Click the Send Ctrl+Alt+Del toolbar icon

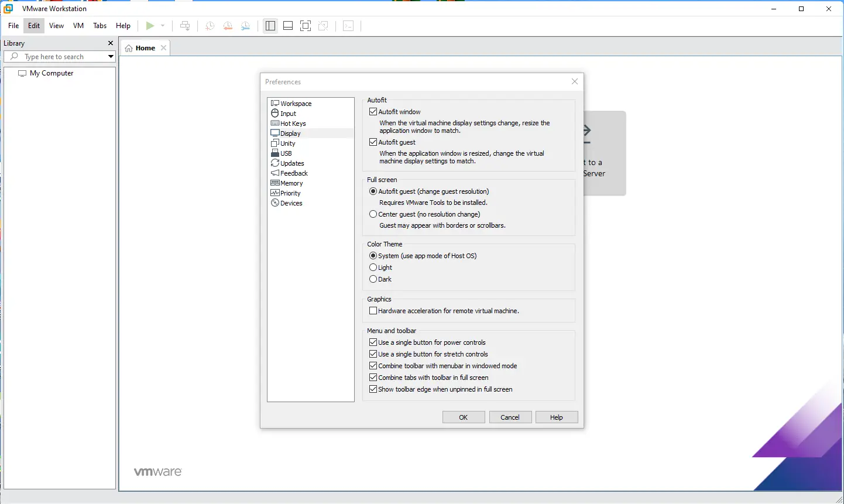[x=185, y=26]
